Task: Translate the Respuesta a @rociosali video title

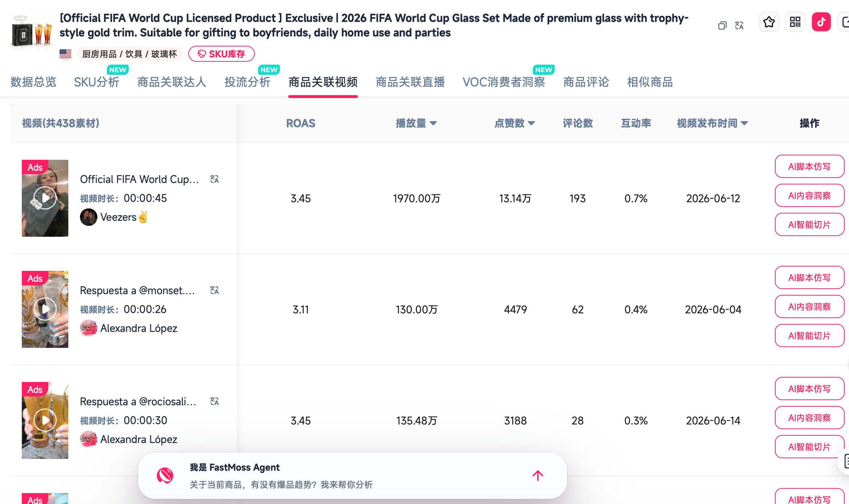Action: click(x=214, y=401)
